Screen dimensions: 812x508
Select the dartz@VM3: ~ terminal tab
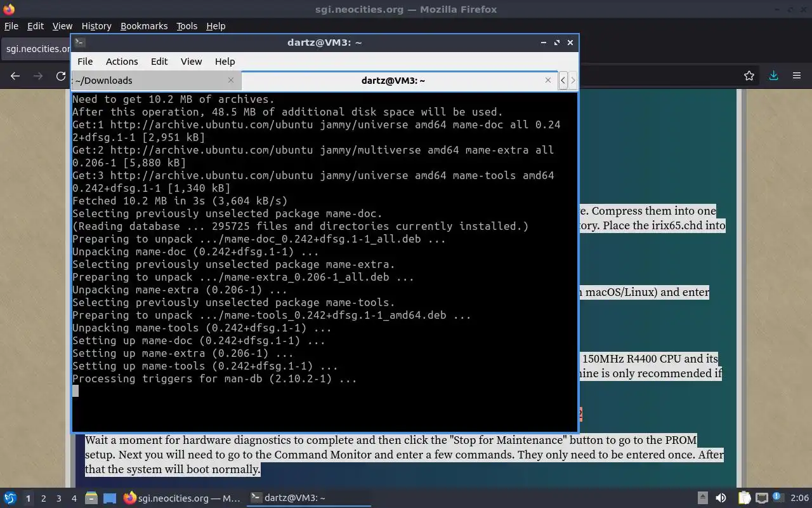[400, 80]
